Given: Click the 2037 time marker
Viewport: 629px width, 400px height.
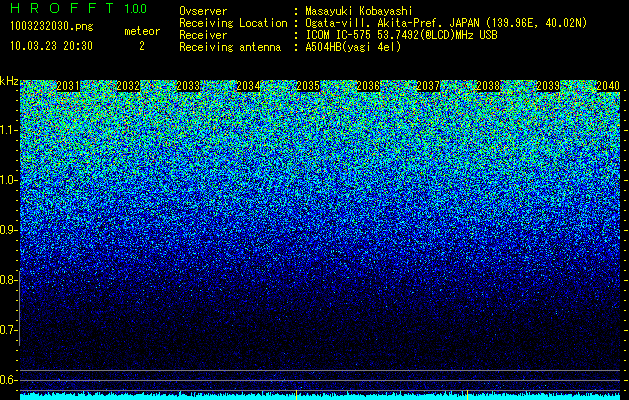Looking at the screenshot, I should (428, 86).
